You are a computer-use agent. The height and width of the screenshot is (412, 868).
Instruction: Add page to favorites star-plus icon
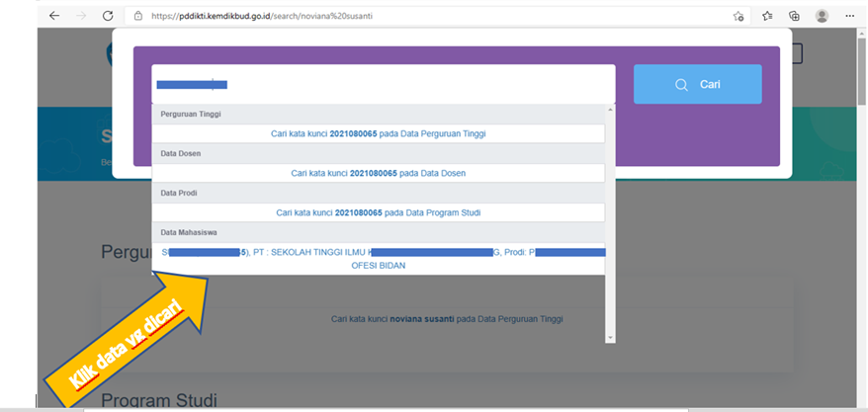click(x=738, y=16)
